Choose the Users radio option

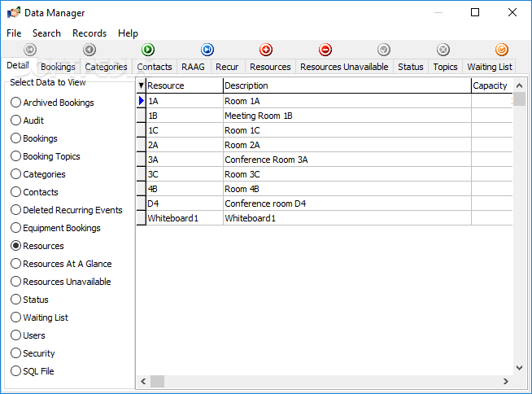click(x=15, y=335)
